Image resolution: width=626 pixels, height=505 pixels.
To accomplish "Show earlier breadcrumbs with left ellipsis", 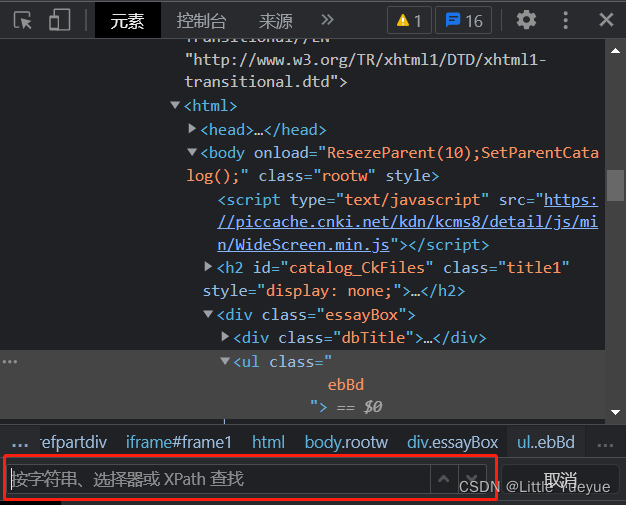I will (20, 443).
